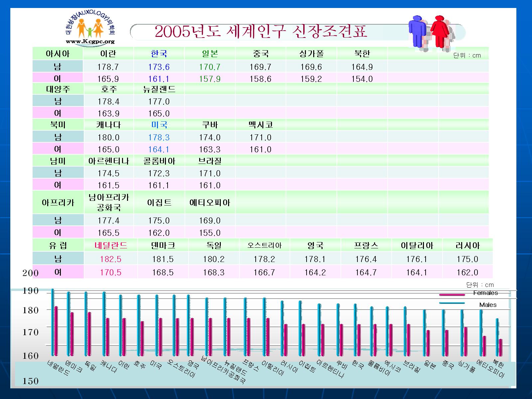Click the Males legend label
Screen dimensions: 532x399
pos(488,305)
